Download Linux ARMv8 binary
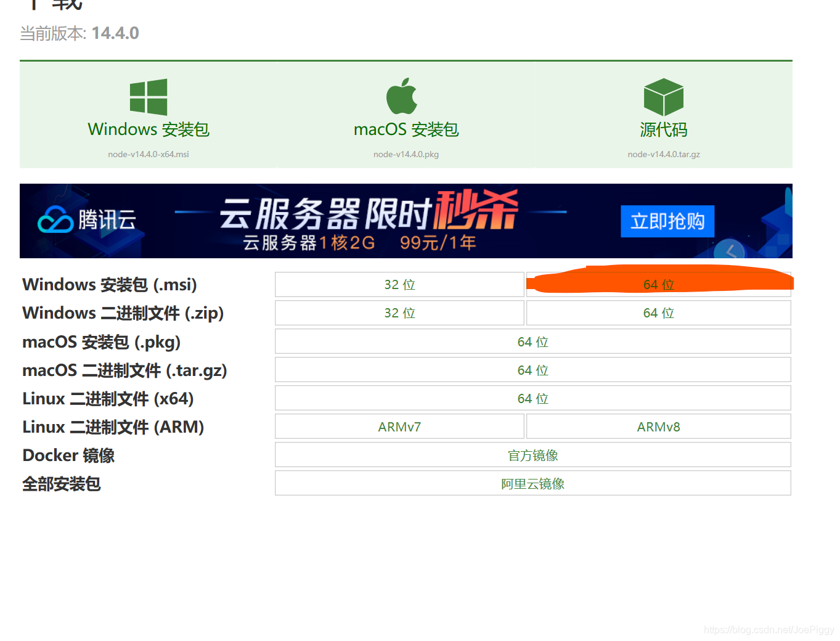 click(659, 427)
